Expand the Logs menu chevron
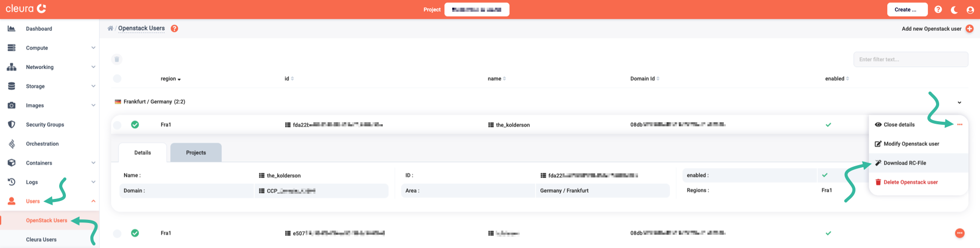This screenshot has width=980, height=248. (x=93, y=182)
